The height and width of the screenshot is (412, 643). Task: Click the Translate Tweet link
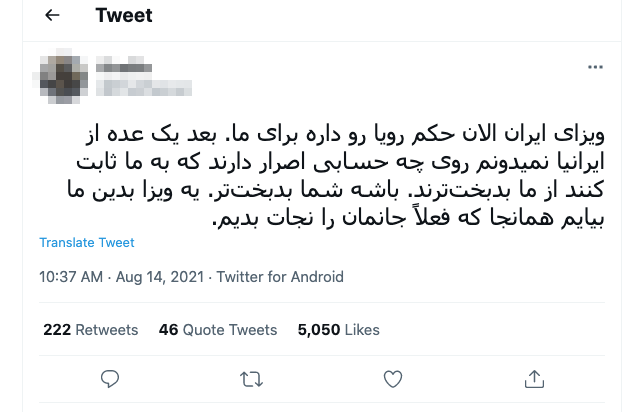[x=87, y=243]
